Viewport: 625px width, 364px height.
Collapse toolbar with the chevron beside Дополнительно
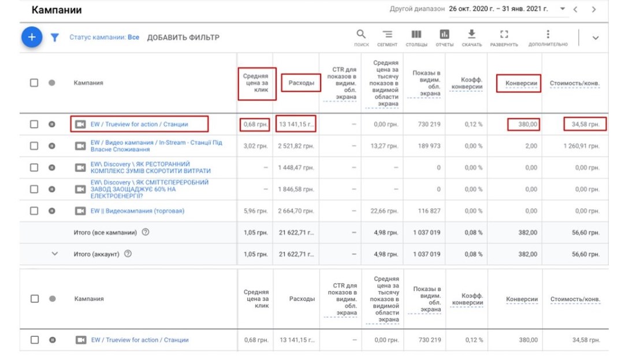coord(595,38)
